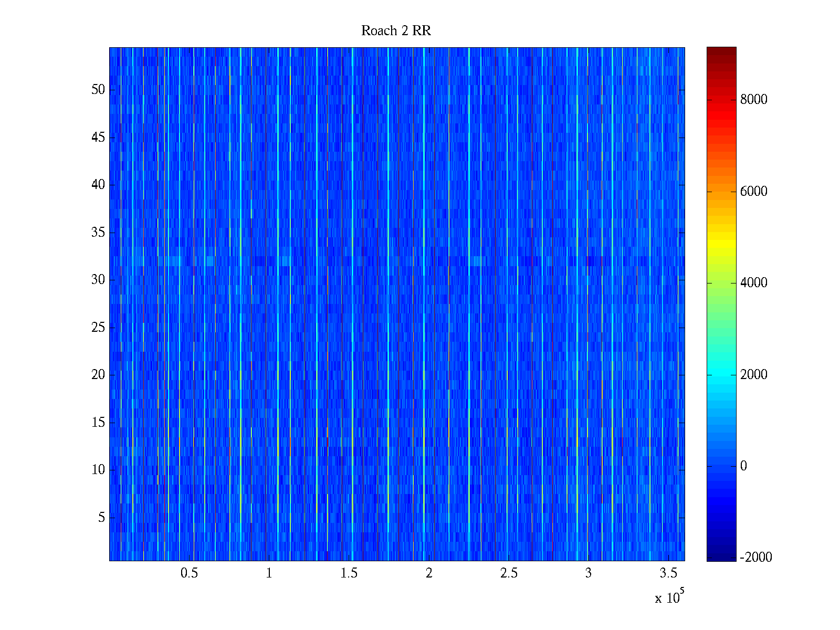The width and height of the screenshot is (840, 630).
Task: Click the x-axis tick label 0.5
Action: tap(189, 573)
